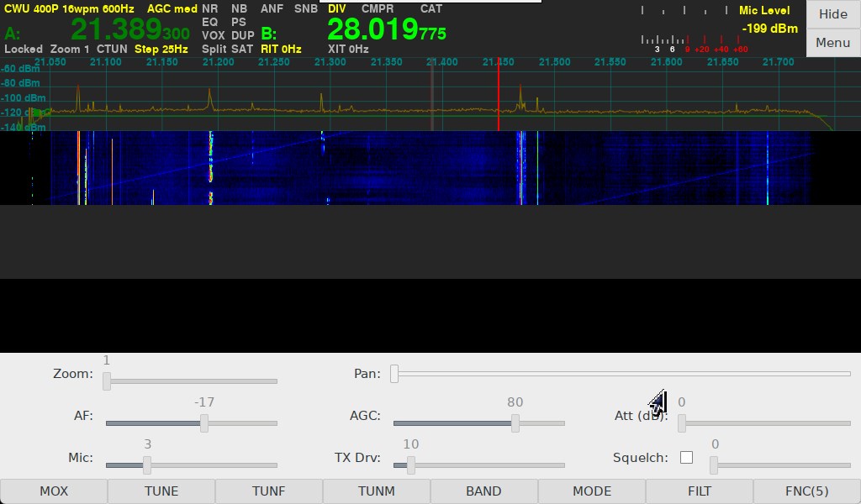Click the AF volume slider handle
The height and width of the screenshot is (504, 861).
(x=204, y=423)
